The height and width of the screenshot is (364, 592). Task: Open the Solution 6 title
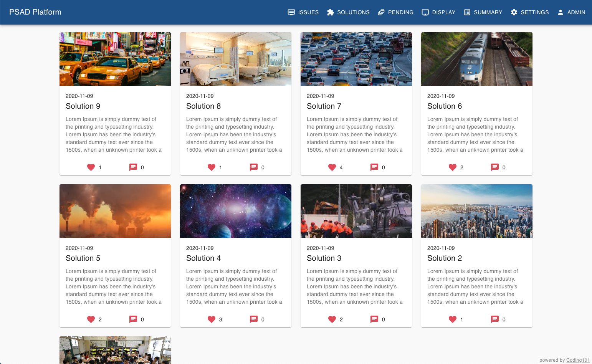(445, 106)
